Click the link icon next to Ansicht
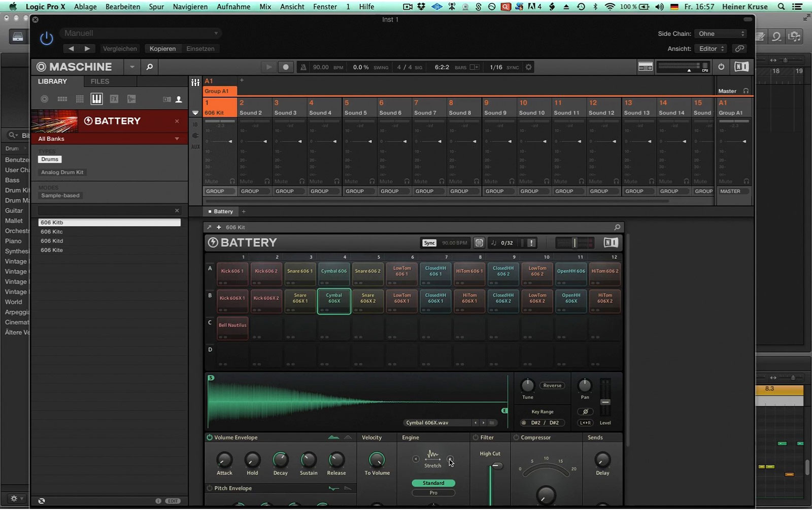 [x=739, y=49]
